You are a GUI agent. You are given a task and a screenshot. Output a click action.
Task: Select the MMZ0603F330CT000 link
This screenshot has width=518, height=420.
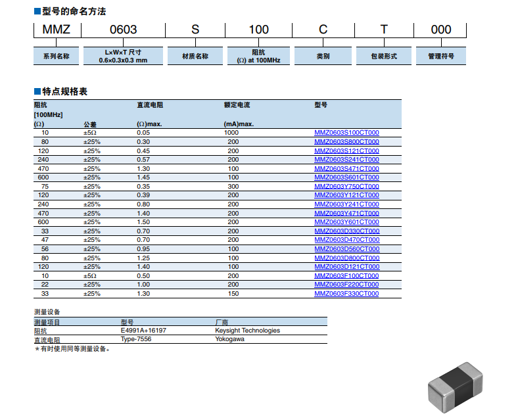pyautogui.click(x=346, y=294)
